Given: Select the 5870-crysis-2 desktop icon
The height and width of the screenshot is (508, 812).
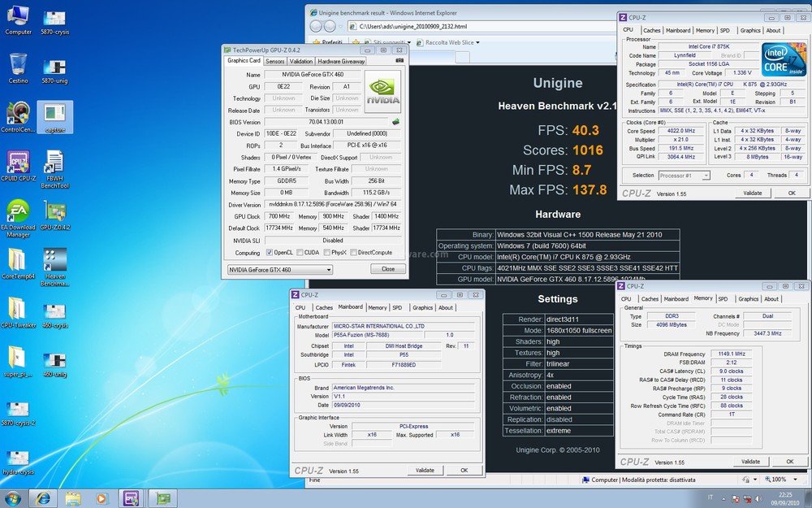Looking at the screenshot, I should coord(18,414).
